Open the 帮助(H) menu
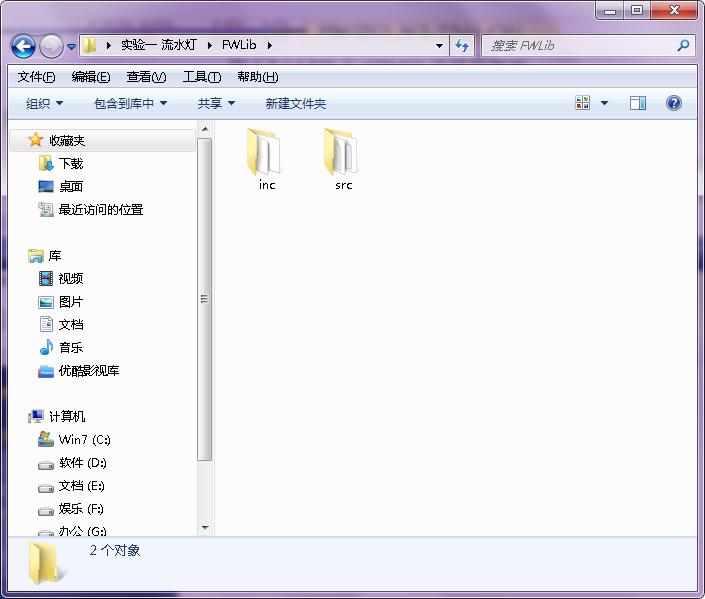The width and height of the screenshot is (705, 599). click(258, 77)
